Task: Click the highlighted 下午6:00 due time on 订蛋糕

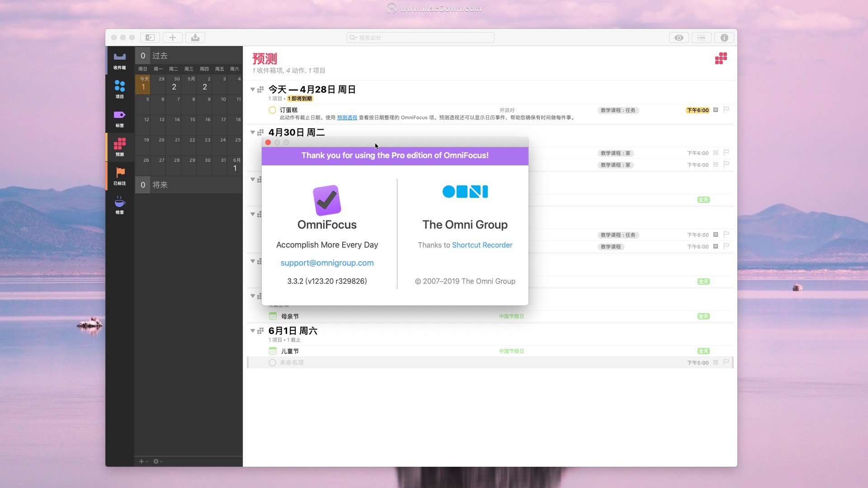Action: coord(698,110)
